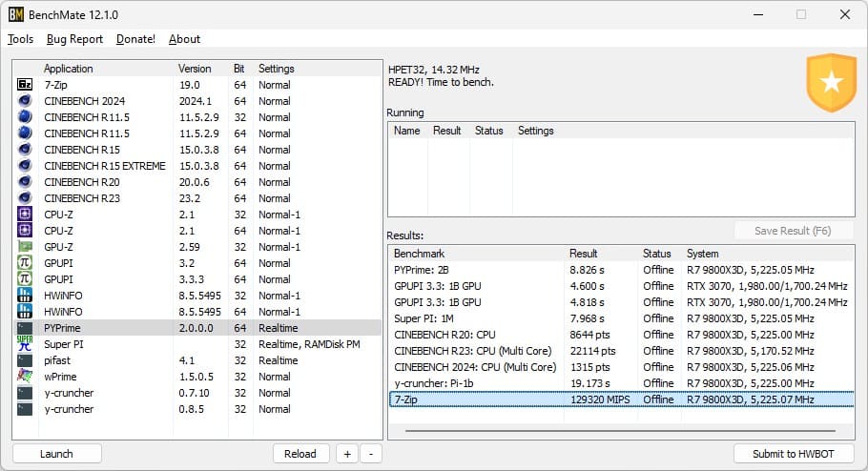Select the PYPrime: 2B result row
868x471 pixels.
tap(621, 270)
